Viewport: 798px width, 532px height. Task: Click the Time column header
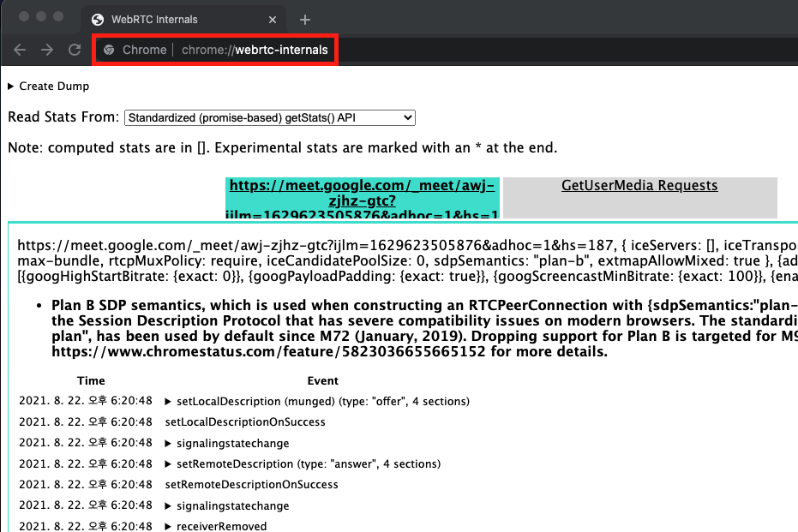(x=91, y=381)
